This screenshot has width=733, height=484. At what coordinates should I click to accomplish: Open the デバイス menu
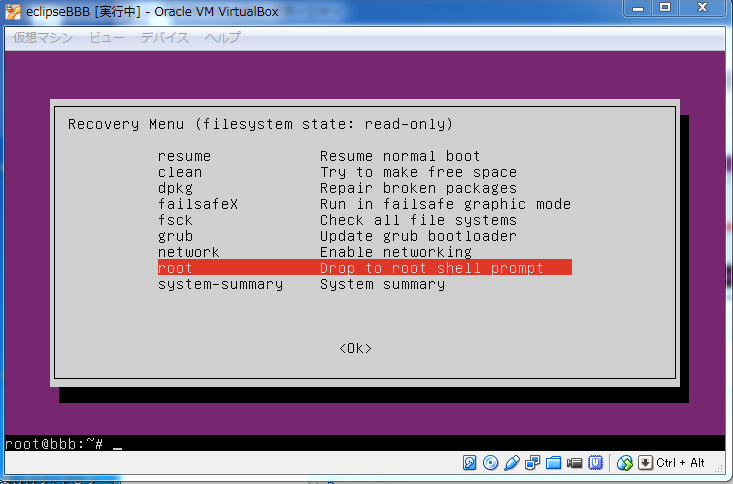coord(165,37)
